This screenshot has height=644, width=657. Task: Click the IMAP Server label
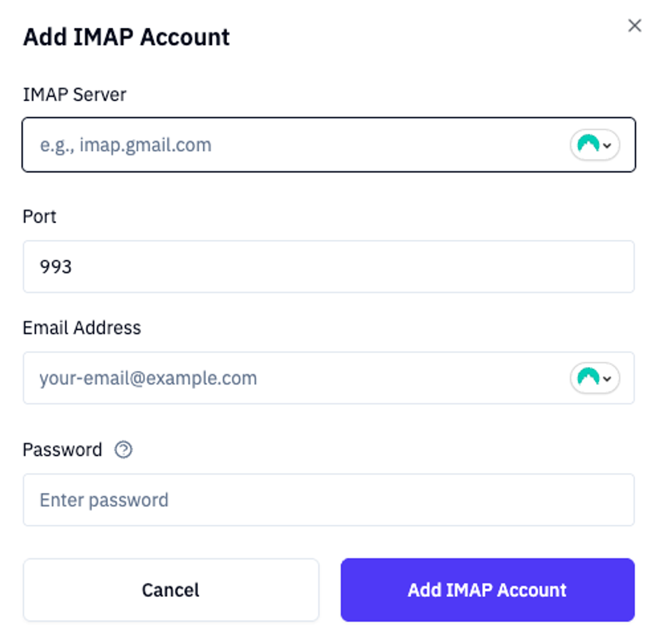coord(74,95)
